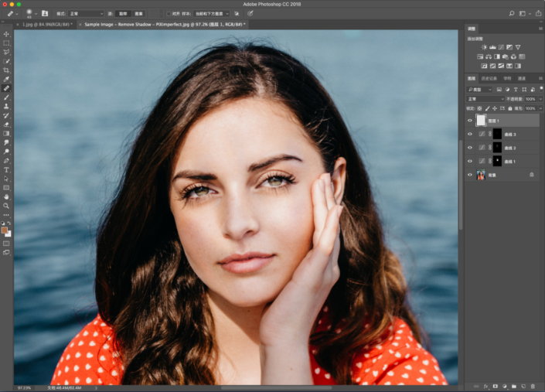The height and width of the screenshot is (392, 545).
Task: Select the Horizontal Type tool
Action: click(x=6, y=169)
